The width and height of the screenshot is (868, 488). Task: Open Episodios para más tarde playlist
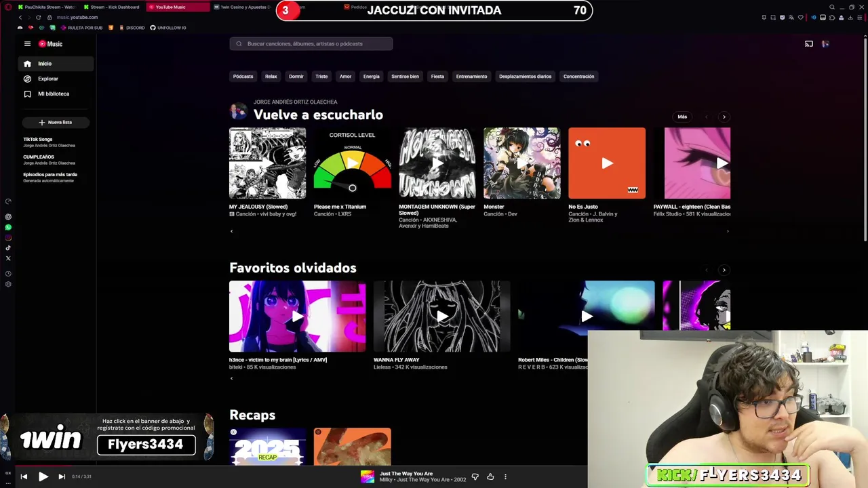click(50, 177)
